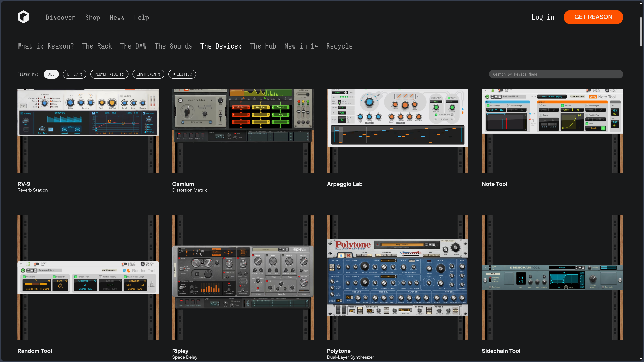Filter devices by INSTRUMENTS
This screenshot has height=362, width=644.
148,74
